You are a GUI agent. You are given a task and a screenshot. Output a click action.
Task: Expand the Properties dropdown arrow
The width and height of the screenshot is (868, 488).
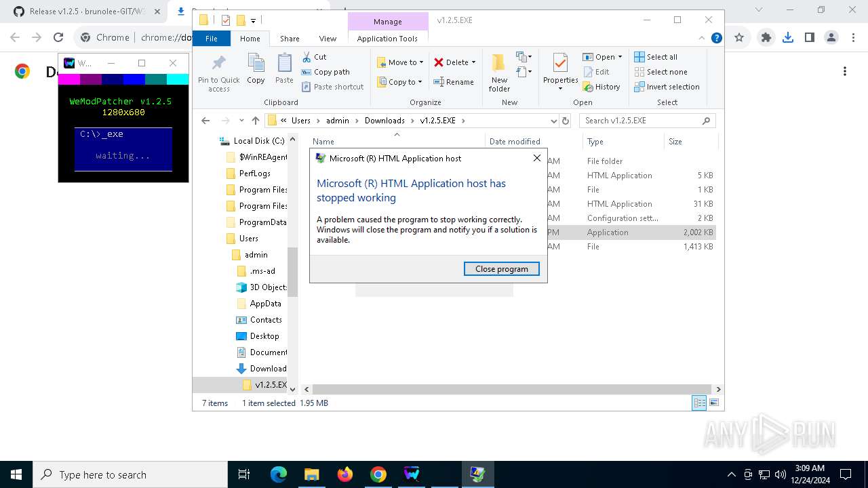click(x=560, y=88)
